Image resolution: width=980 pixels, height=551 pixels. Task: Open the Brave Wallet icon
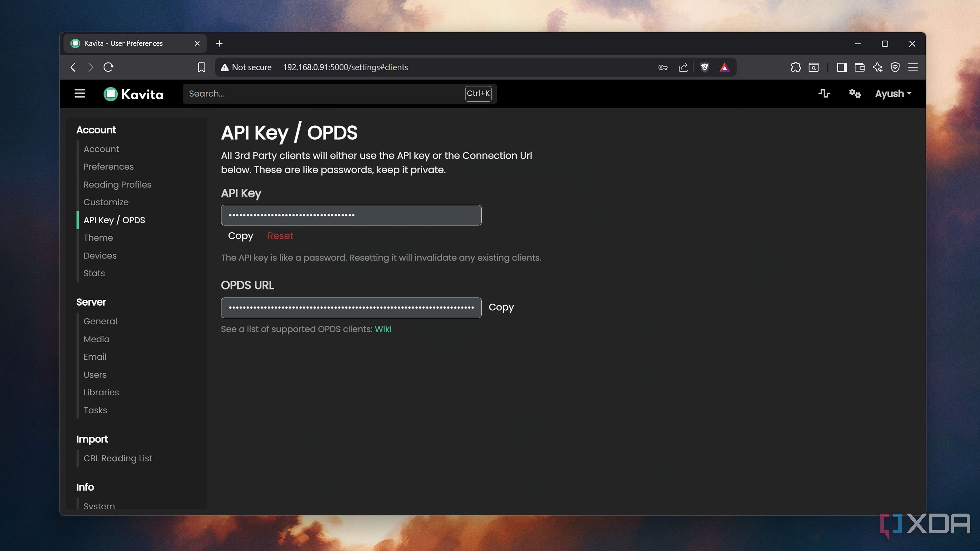tap(859, 67)
